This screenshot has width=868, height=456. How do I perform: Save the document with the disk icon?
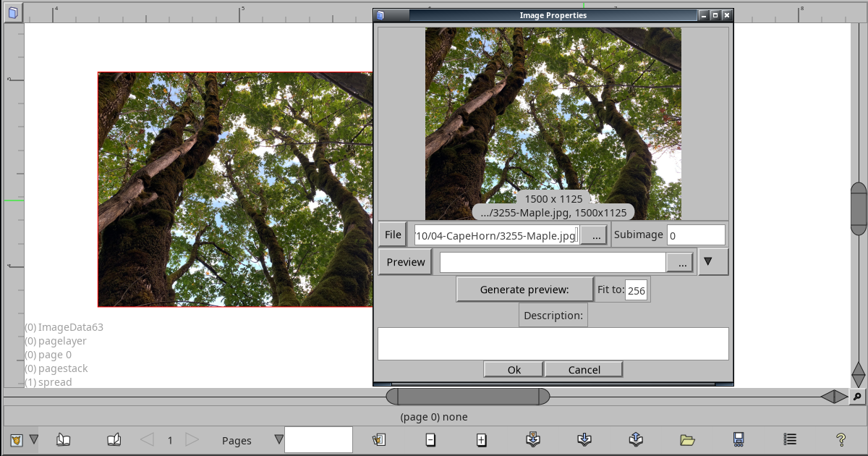tap(739, 439)
